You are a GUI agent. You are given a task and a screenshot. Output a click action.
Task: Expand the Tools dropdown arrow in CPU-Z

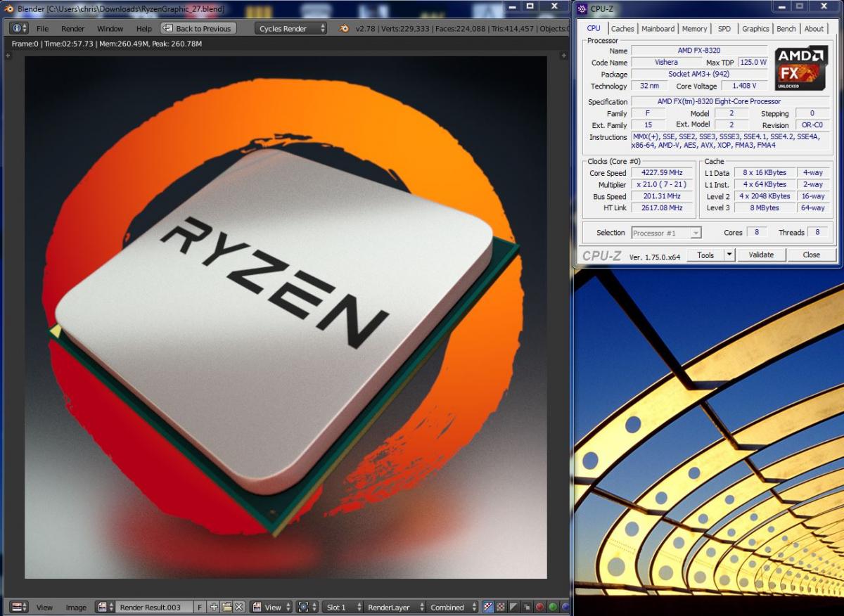[729, 255]
